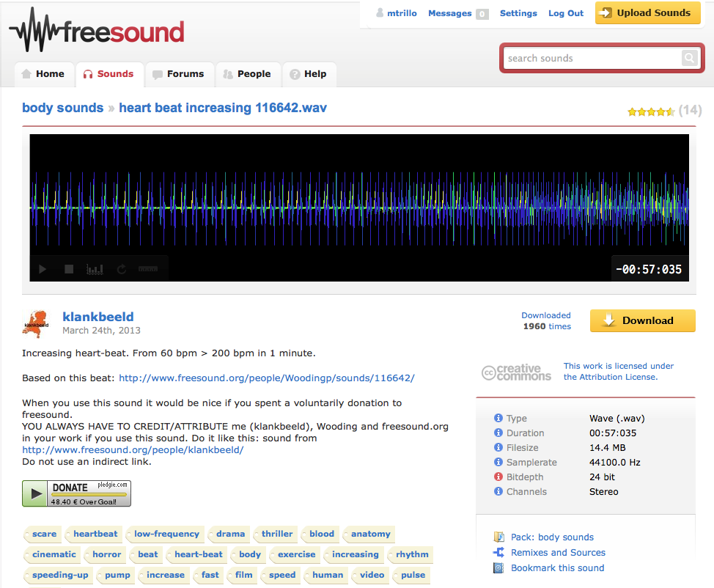Open freesound.org people klankbeeld URL link
This screenshot has width=714, height=588.
click(133, 450)
